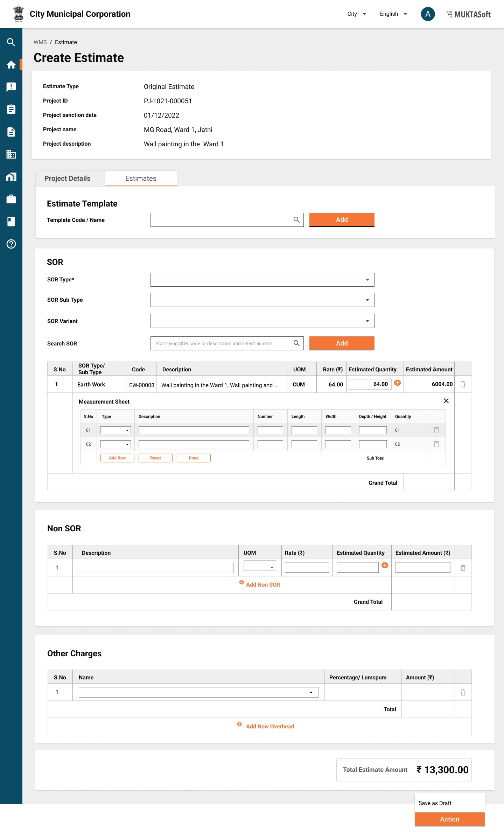Click Add Row in Measurement Sheet

(x=117, y=458)
